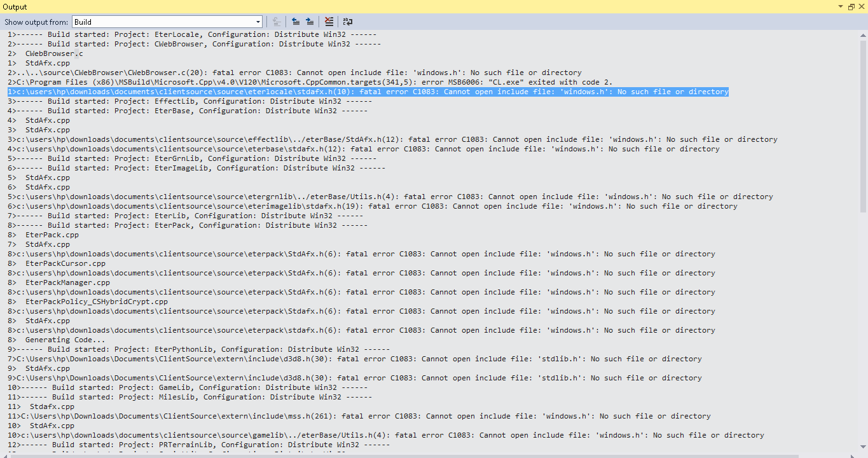Clear all output text
868x458 pixels.
[328, 22]
